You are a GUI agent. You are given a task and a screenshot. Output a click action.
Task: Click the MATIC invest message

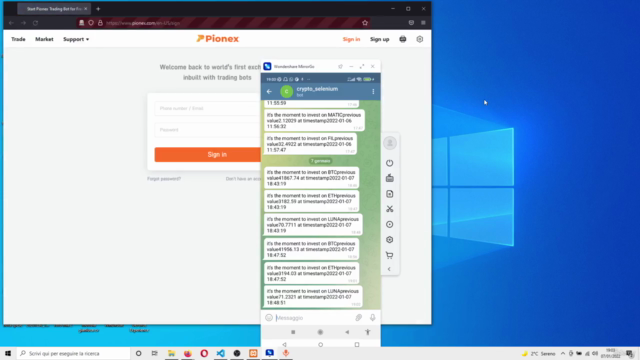pyautogui.click(x=314, y=120)
